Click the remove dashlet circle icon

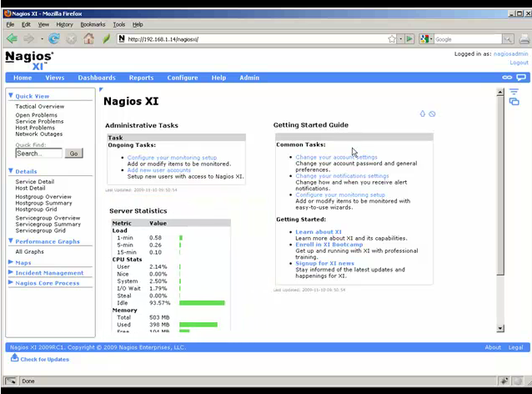click(432, 114)
